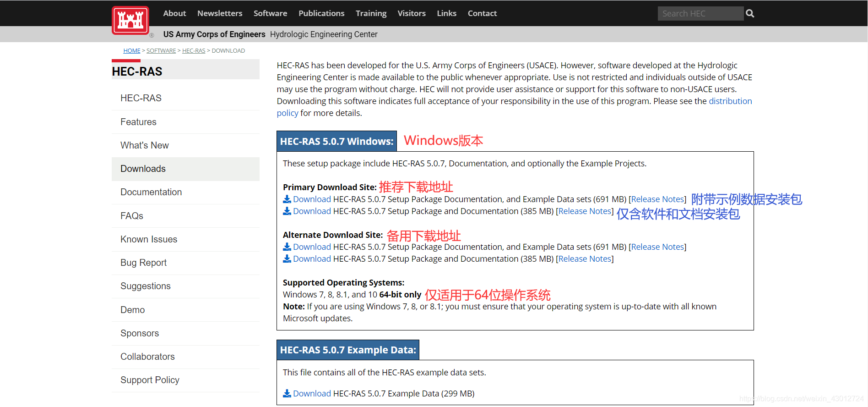This screenshot has width=868, height=407.
Task: Click download icon for alternate 385 MB package
Action: pyautogui.click(x=287, y=258)
